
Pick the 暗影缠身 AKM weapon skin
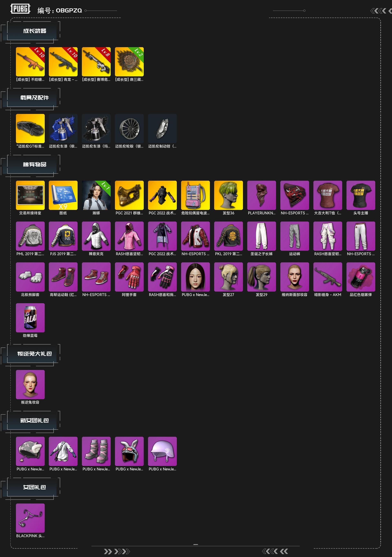(328, 277)
